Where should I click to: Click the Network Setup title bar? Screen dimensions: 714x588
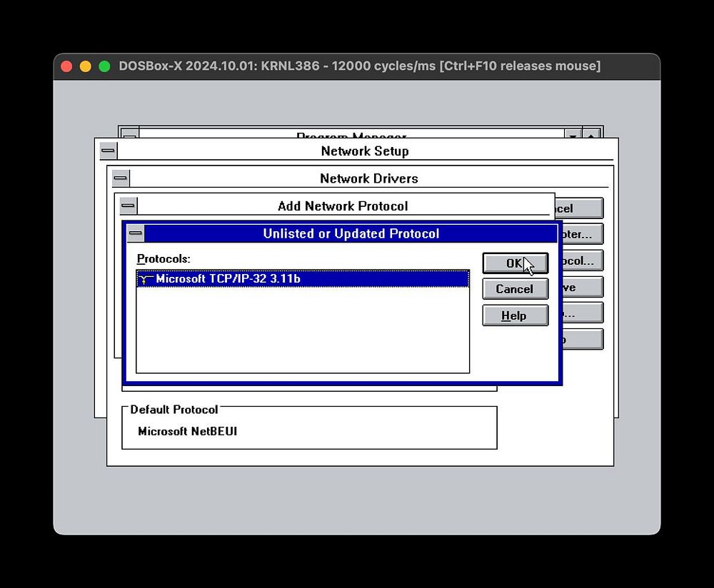pos(365,151)
